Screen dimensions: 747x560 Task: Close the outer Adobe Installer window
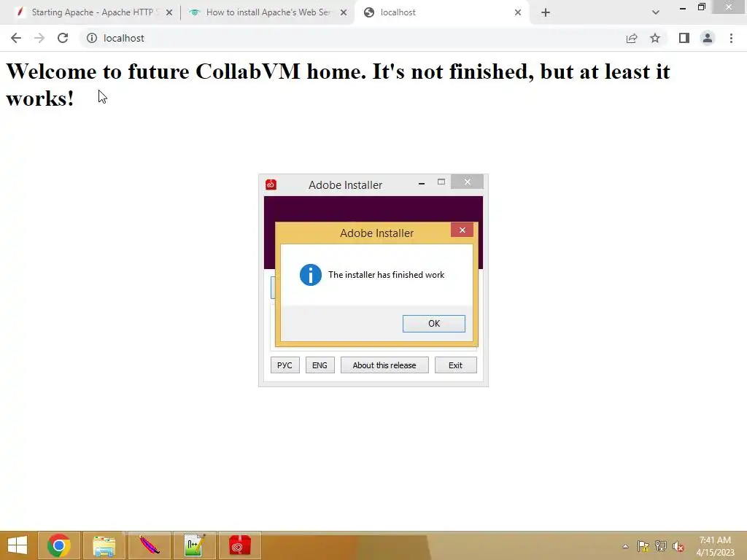click(467, 182)
